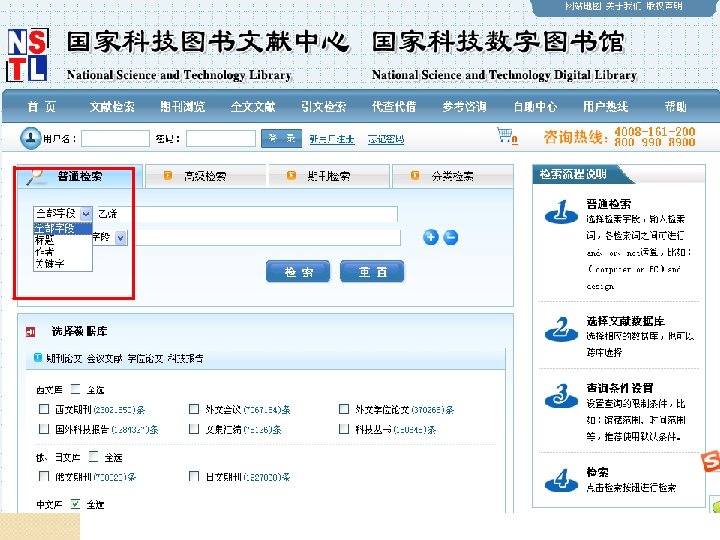Click step 2 icon for 选择文献数据库
Viewport: 720px width, 540px height.
point(561,329)
